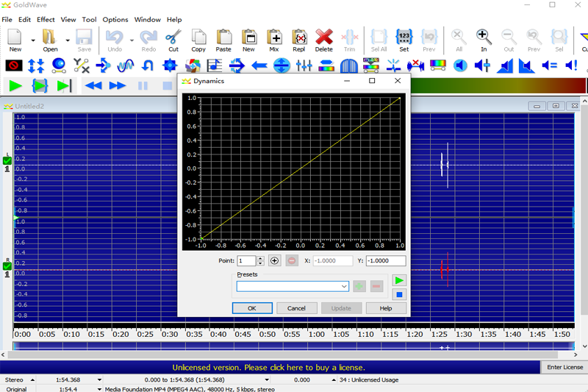Click Help in the Dynamics dialog

coord(385,308)
